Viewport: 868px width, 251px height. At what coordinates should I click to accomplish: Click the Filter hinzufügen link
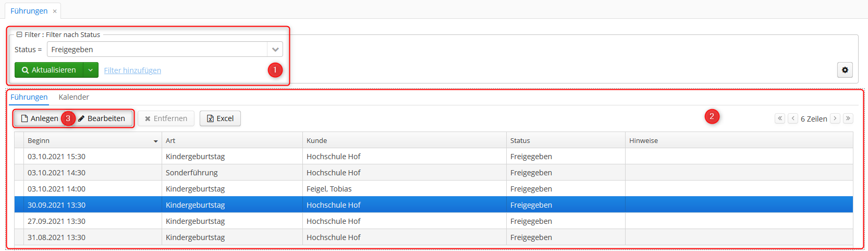pyautogui.click(x=132, y=70)
